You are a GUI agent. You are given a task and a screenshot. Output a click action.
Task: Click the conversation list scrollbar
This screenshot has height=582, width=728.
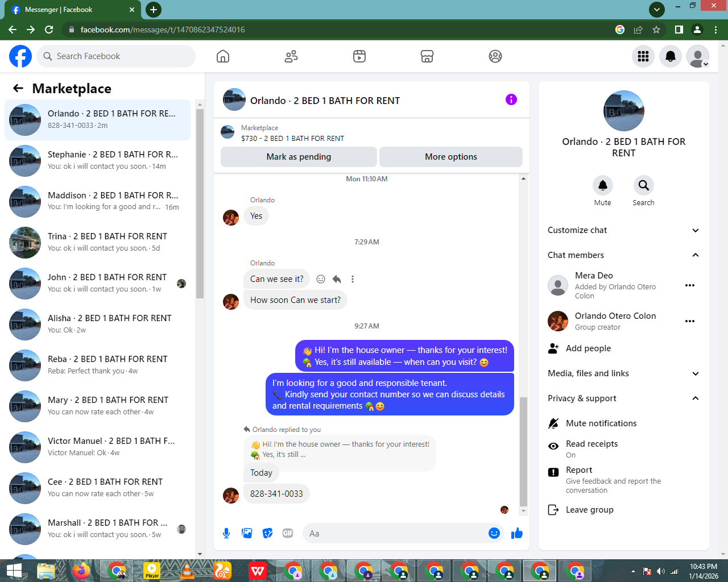200,203
